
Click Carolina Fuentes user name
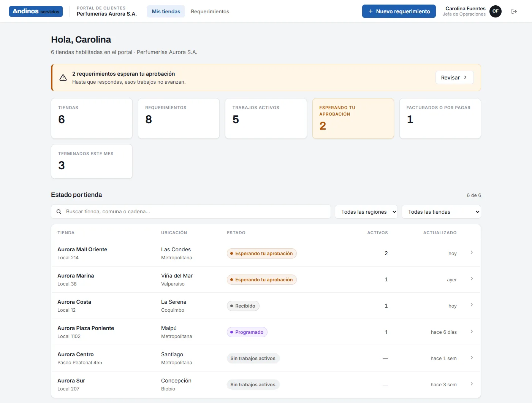point(465,8)
